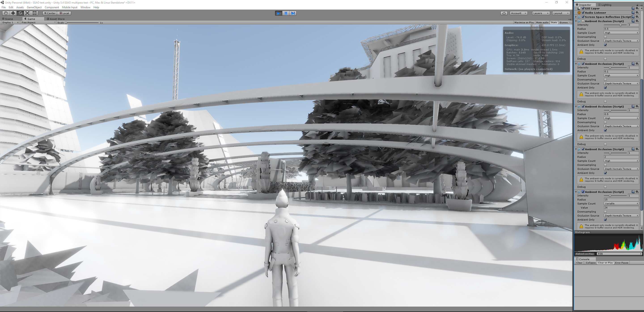Pause the game playback
The height and width of the screenshot is (312, 644).
(286, 13)
